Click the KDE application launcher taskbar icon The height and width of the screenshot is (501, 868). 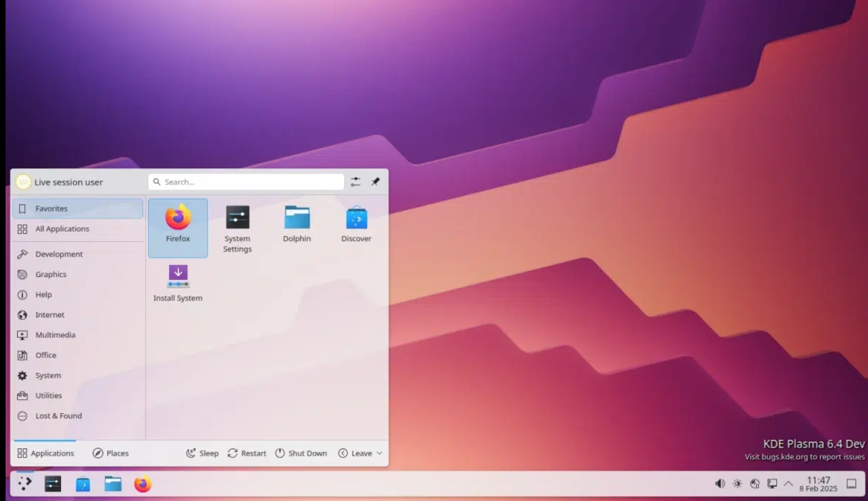pyautogui.click(x=25, y=484)
